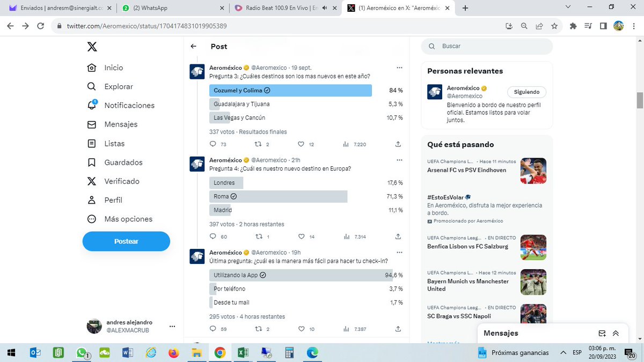644x362 pixels.
Task: View analytics icon on Pregunta 4 post
Action: coord(346,237)
